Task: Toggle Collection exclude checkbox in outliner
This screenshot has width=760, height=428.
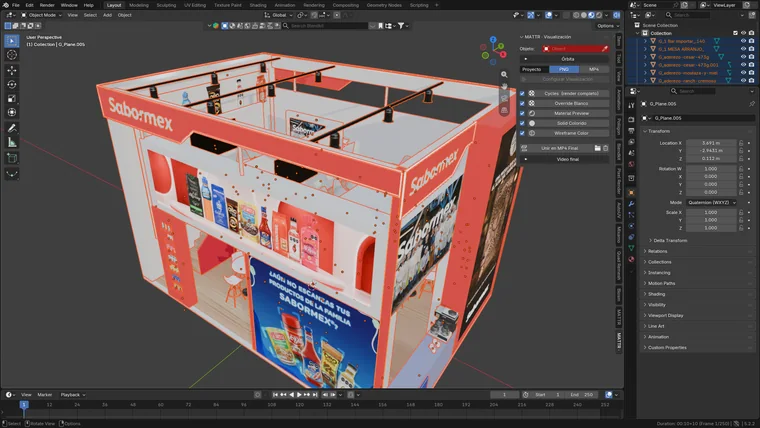Action: coord(735,33)
